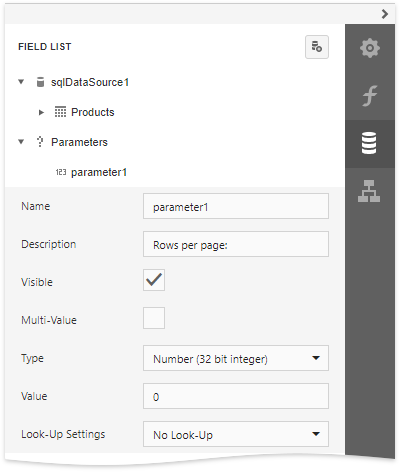Collapse the sqlDataSource1 tree node
This screenshot has width=400, height=472.
pyautogui.click(x=21, y=82)
